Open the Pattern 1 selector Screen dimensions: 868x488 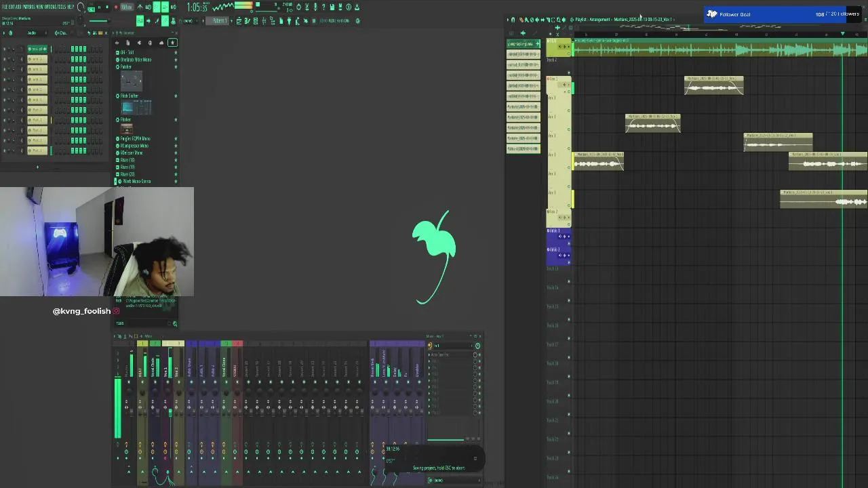point(218,21)
